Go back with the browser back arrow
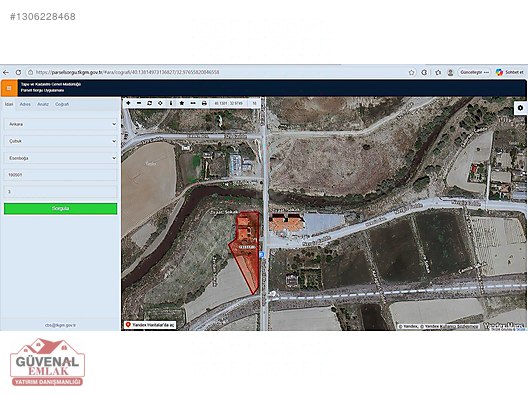 tap(6, 72)
